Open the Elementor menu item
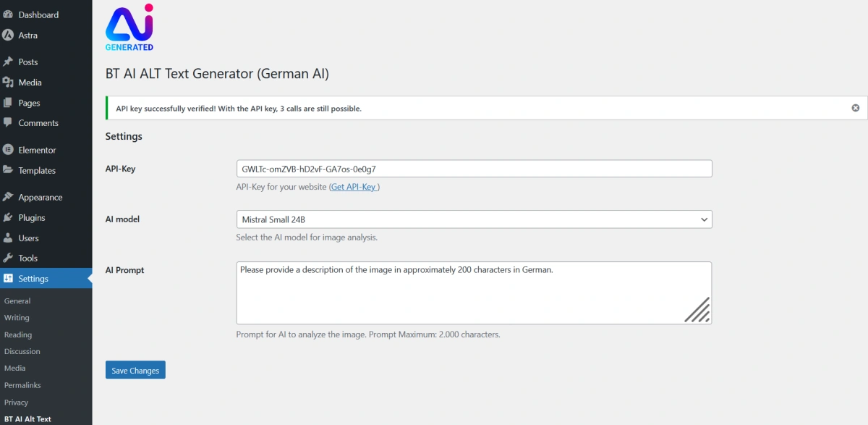This screenshot has height=425, width=868. 9,149
